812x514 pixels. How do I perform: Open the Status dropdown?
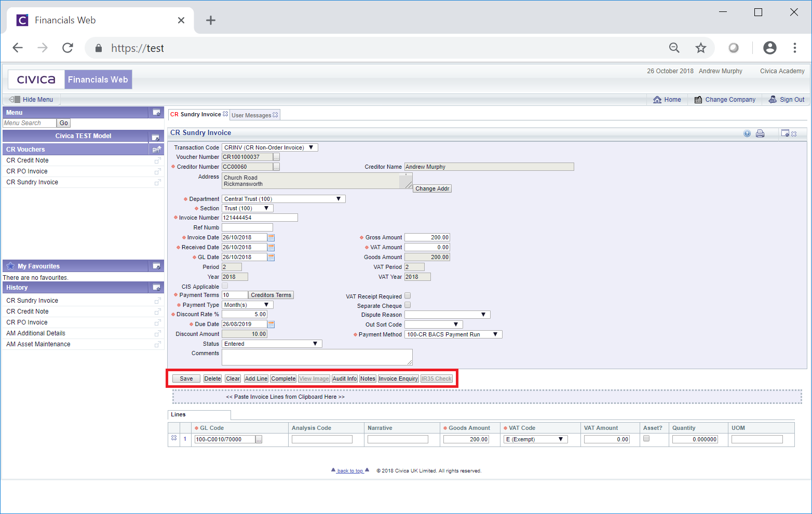pyautogui.click(x=272, y=344)
